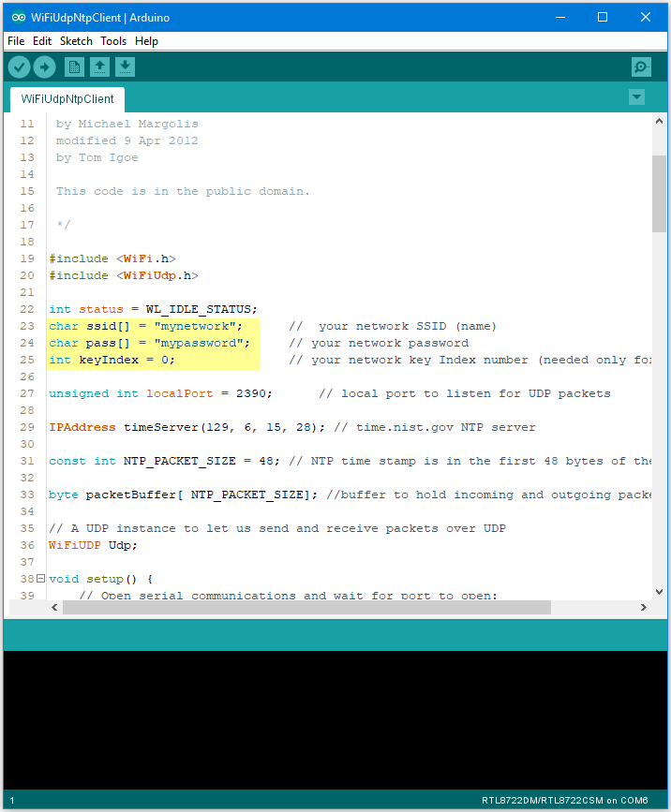Screen dimensions: 671x812
Task: Click the scroll up arrow
Action: (x=659, y=121)
